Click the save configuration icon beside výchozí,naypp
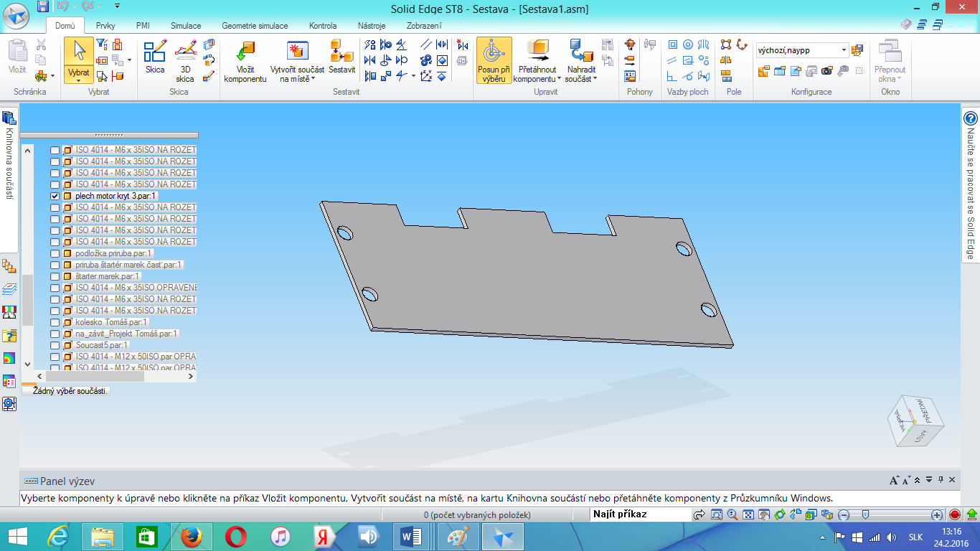Image resolution: width=980 pixels, height=551 pixels. coord(857,50)
